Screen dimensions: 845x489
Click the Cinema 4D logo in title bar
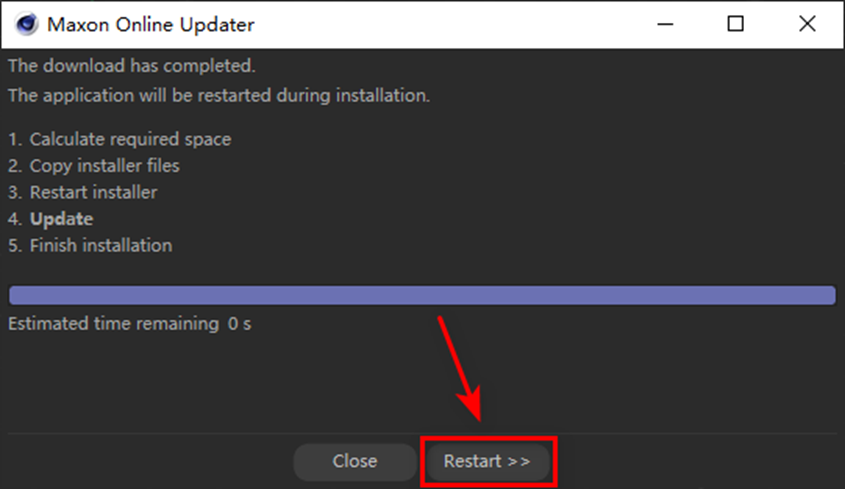[x=26, y=24]
